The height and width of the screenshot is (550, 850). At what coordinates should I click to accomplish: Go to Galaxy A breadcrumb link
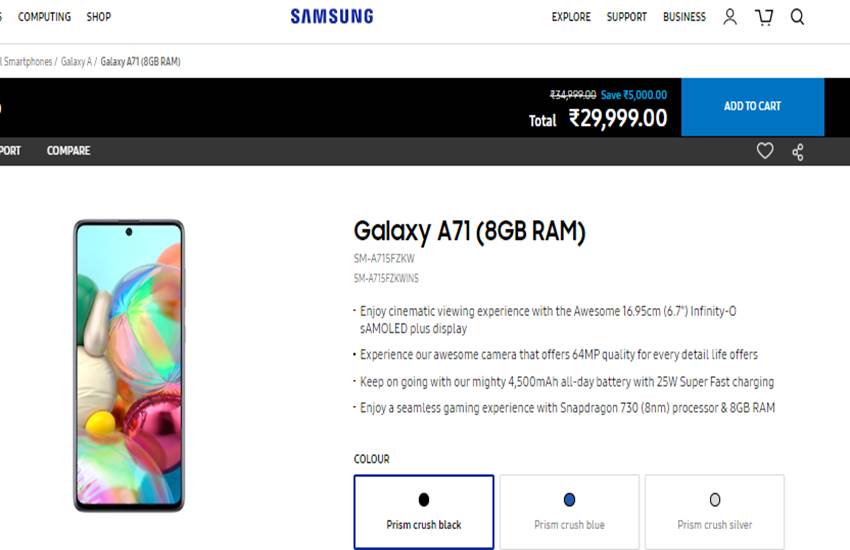click(x=76, y=62)
